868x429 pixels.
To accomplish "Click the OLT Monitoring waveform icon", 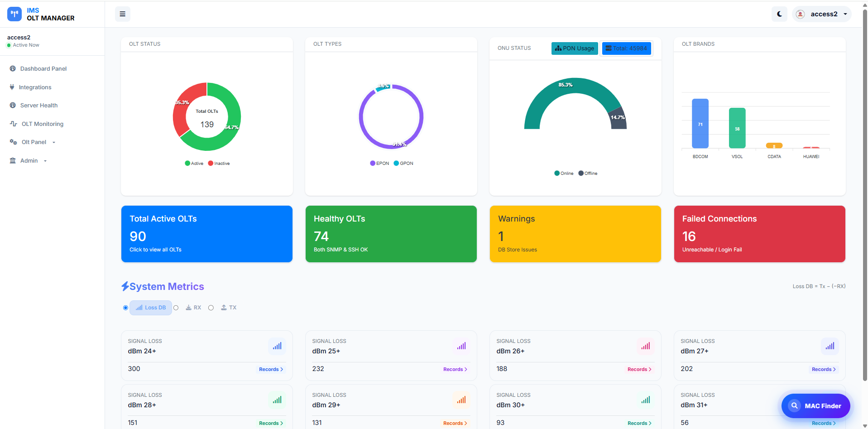I will pos(14,124).
